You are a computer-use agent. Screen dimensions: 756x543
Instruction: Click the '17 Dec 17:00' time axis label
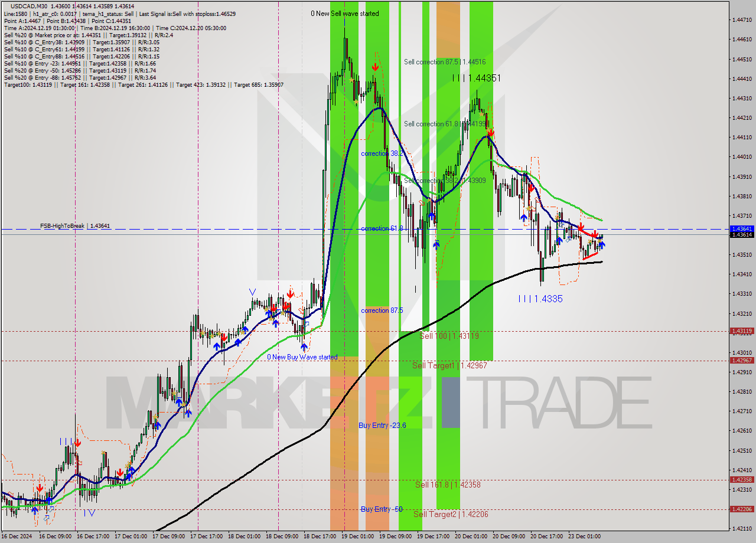[206, 537]
